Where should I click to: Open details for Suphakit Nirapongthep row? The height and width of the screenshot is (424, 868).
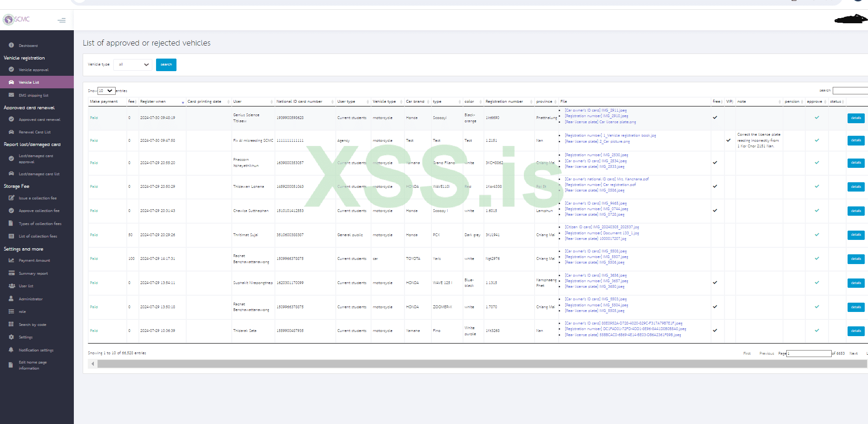click(856, 283)
